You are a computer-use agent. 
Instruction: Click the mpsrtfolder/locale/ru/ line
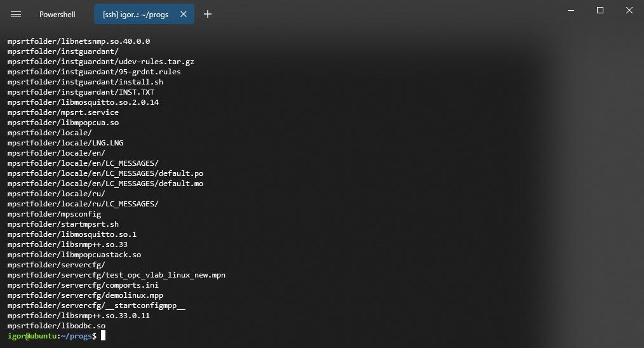coord(57,194)
